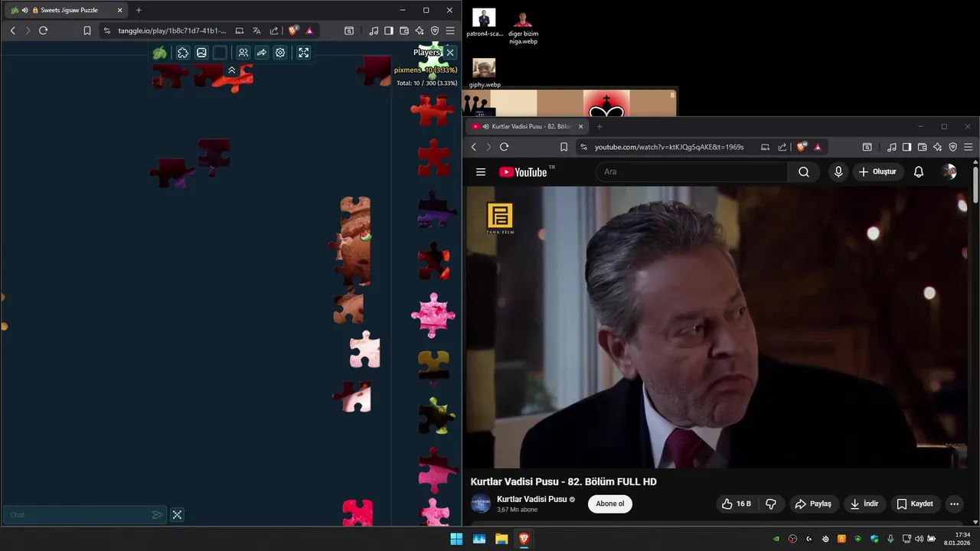Click the youtube.com address bar
The height and width of the screenshot is (551, 980).
(669, 147)
